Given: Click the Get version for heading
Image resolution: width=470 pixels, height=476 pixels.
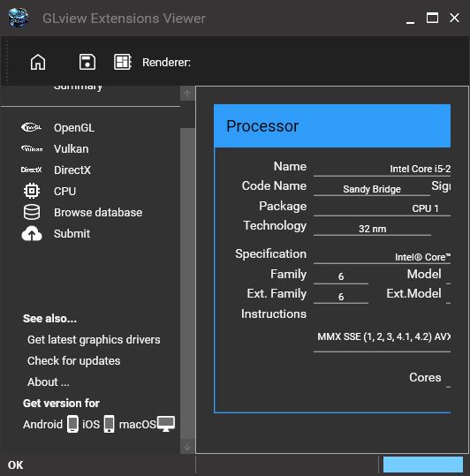Looking at the screenshot, I should click(61, 403).
